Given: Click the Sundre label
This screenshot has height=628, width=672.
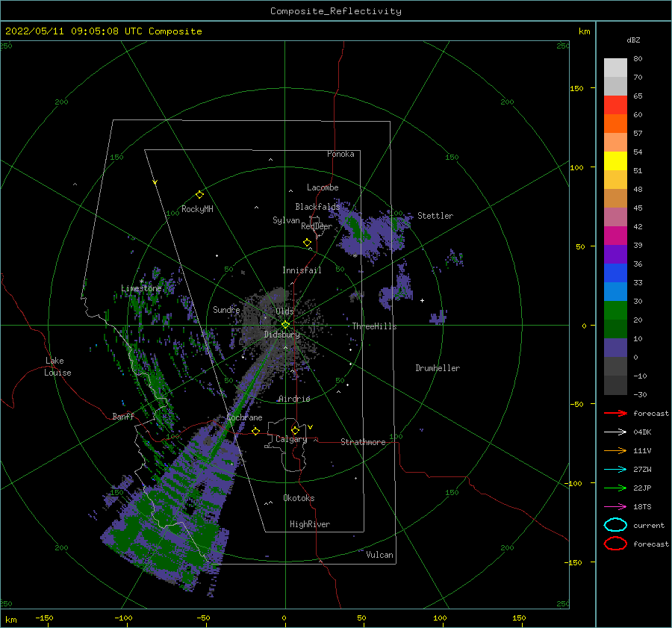Looking at the screenshot, I should tap(226, 309).
